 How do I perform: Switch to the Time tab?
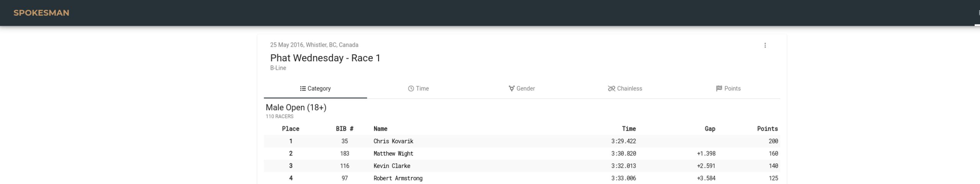tap(418, 89)
